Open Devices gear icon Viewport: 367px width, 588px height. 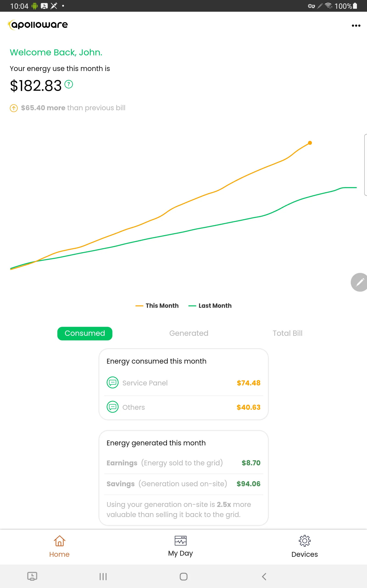(305, 541)
